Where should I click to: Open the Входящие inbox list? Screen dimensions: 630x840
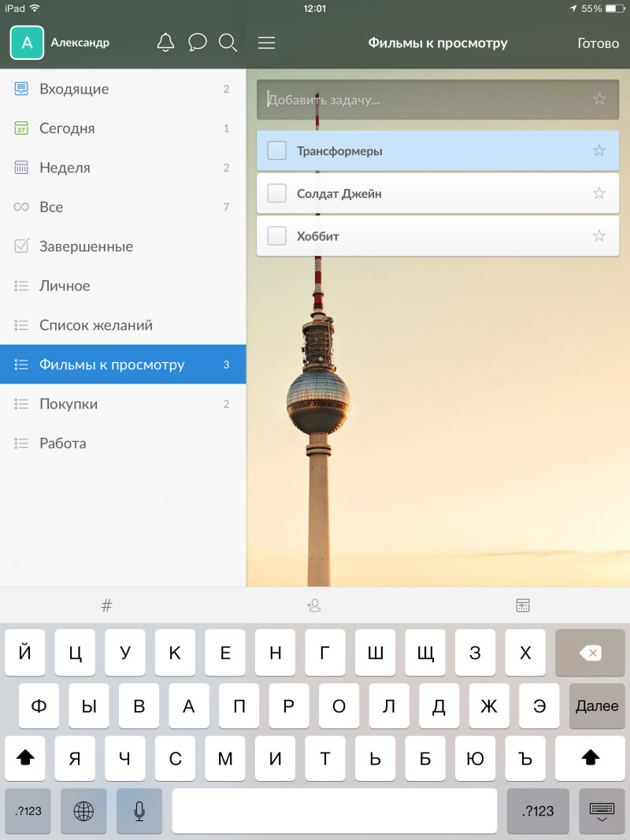75,89
